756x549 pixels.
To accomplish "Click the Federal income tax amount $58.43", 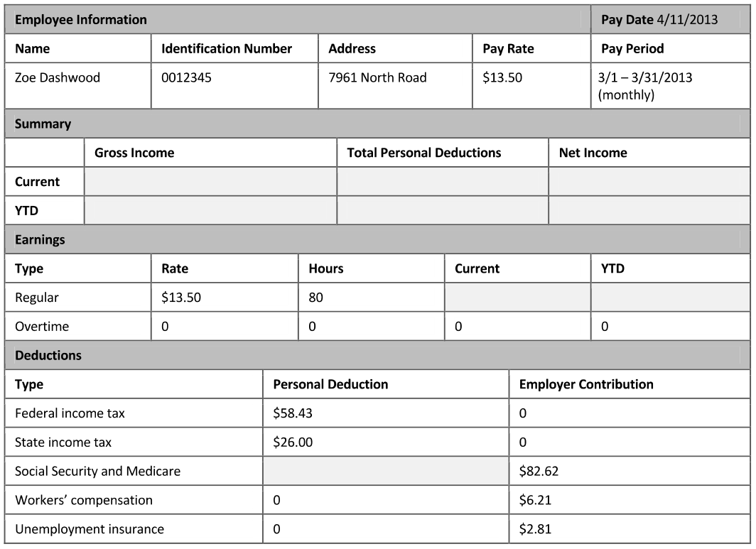I will (x=293, y=413).
